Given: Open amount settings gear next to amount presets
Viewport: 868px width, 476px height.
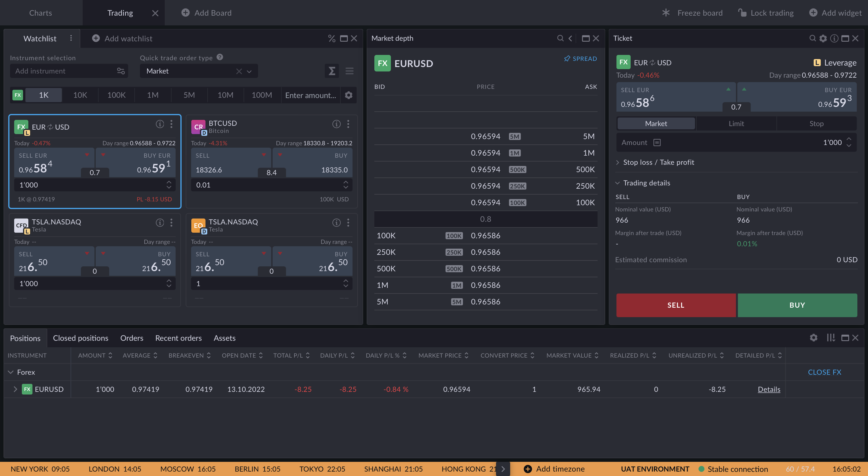Looking at the screenshot, I should point(348,95).
